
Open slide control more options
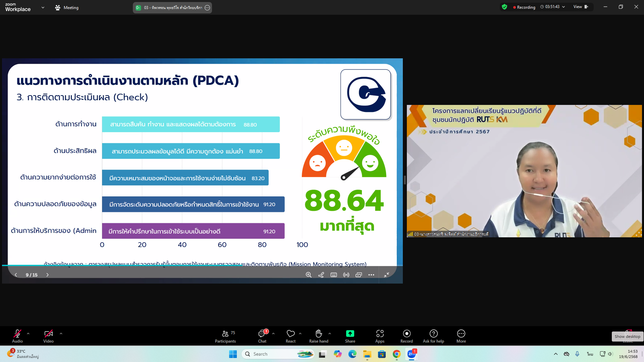click(x=371, y=275)
